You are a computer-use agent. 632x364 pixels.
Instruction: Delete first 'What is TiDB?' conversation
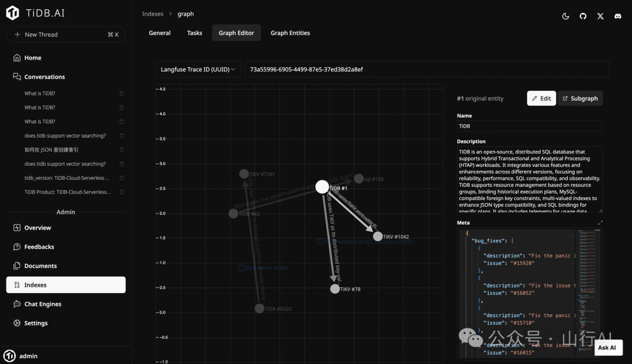click(121, 93)
